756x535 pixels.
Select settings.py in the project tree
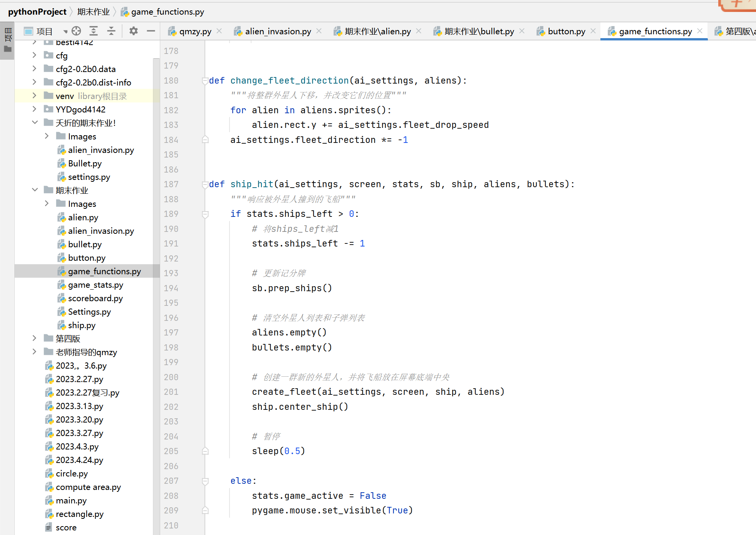point(89,177)
